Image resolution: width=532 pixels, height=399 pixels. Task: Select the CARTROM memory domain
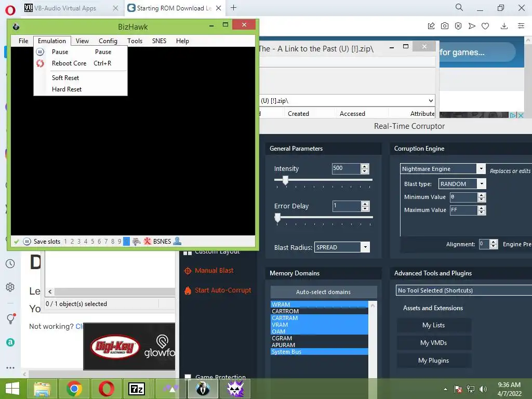click(x=320, y=311)
